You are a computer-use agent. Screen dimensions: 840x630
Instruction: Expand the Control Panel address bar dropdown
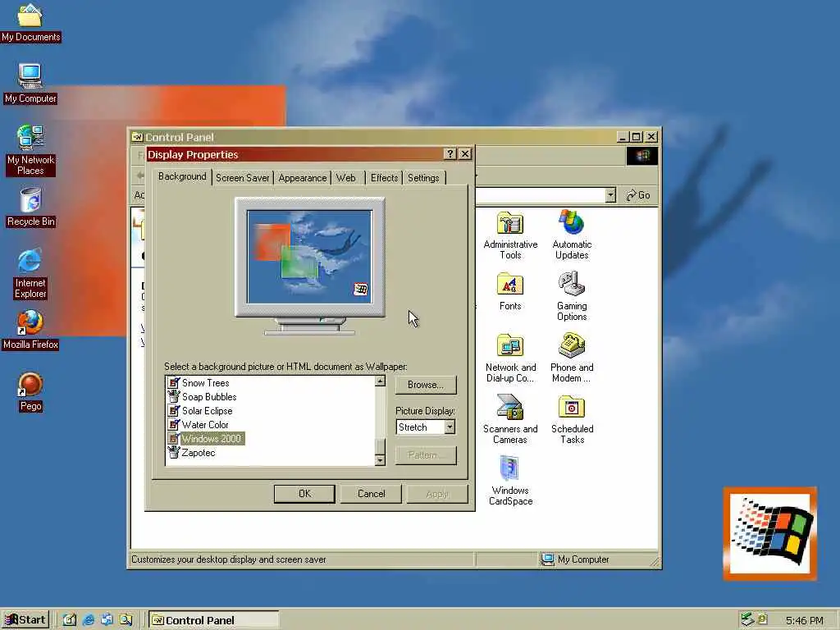pyautogui.click(x=610, y=195)
